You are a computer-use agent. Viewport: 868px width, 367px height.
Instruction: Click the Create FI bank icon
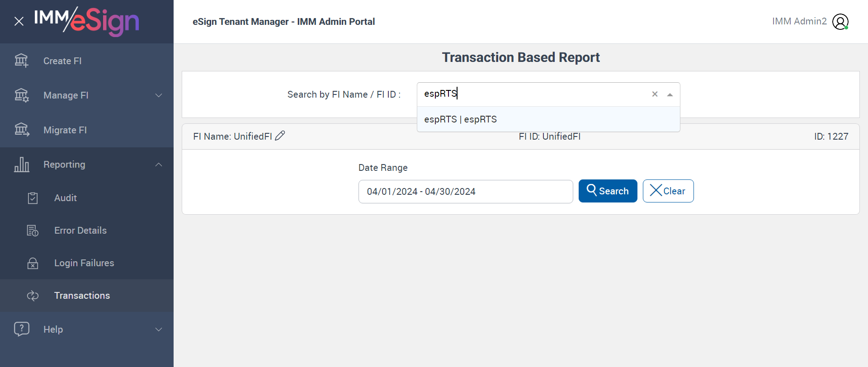coord(21,61)
